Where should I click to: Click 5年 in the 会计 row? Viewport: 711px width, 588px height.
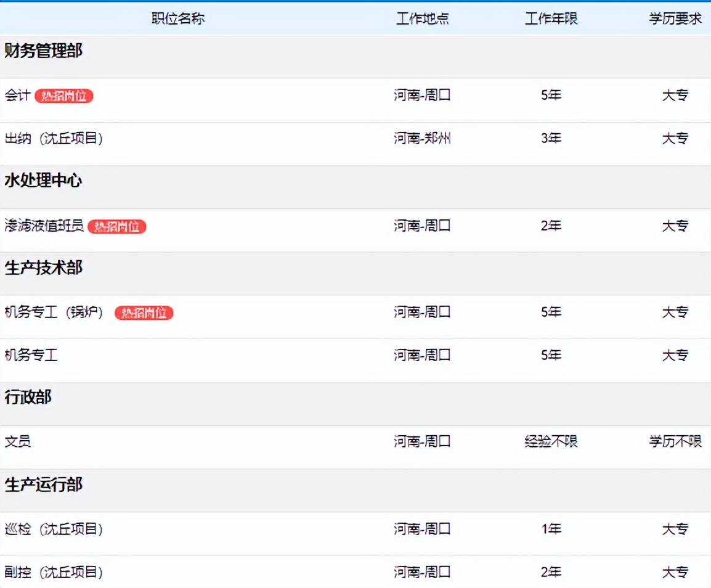551,96
